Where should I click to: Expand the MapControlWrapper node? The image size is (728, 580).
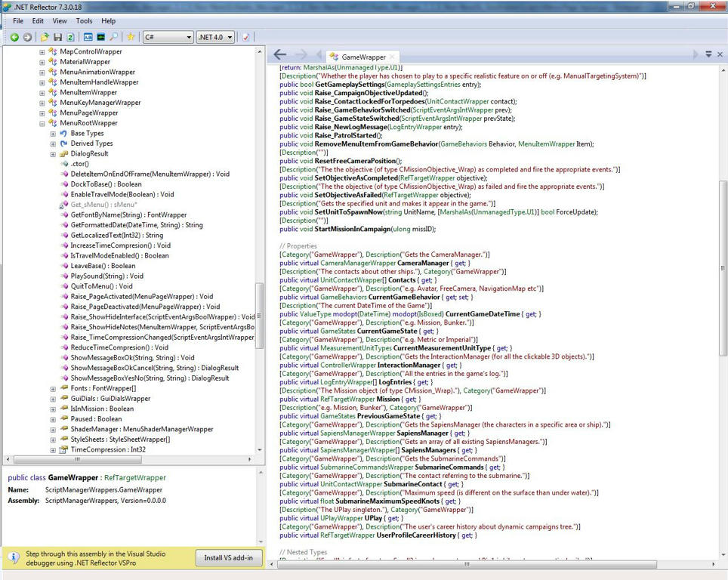pyautogui.click(x=42, y=52)
